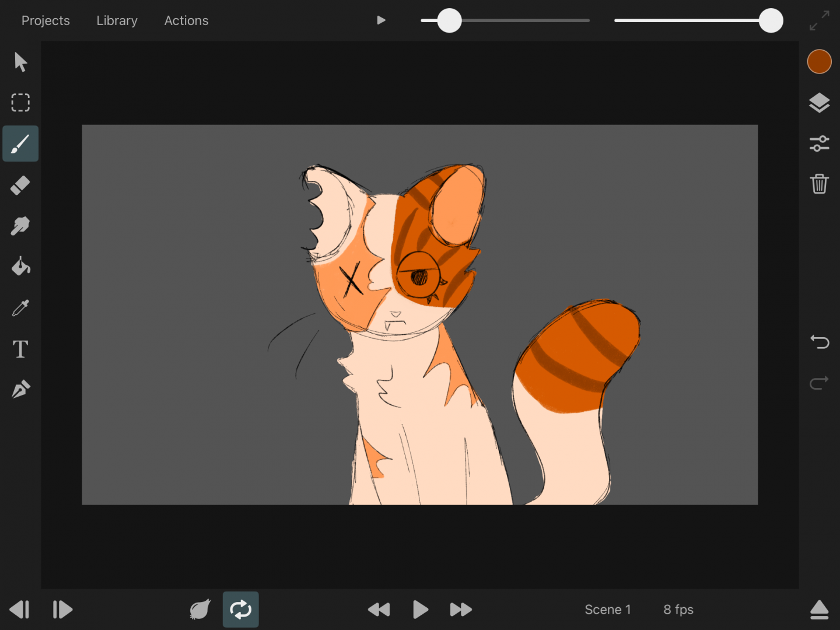Click the Actions button
Image resolution: width=840 pixels, height=630 pixels.
coord(186,20)
